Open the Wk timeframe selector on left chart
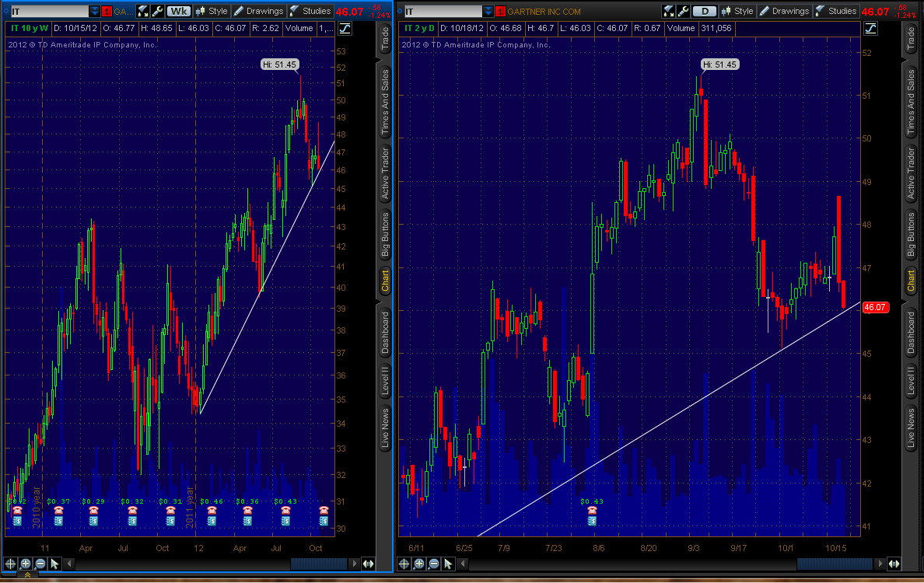 tap(179, 11)
